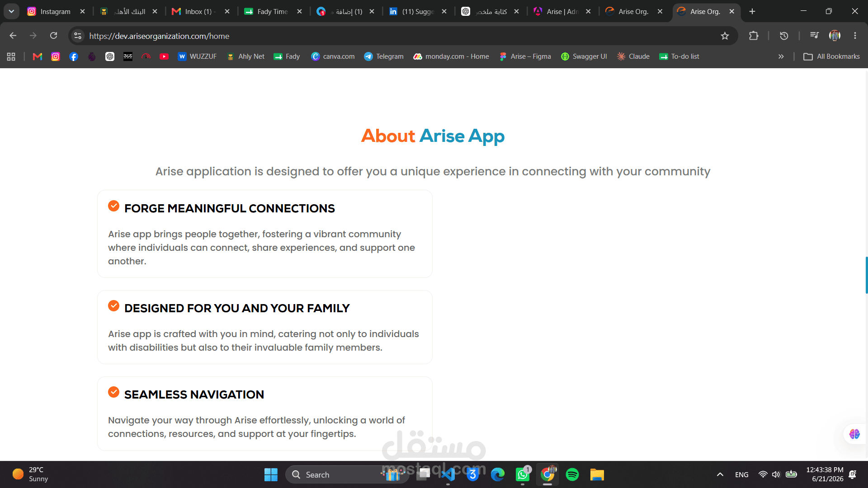Click the DESIGNED FOR YOU AND YOUR FAMILY heading

(237, 308)
